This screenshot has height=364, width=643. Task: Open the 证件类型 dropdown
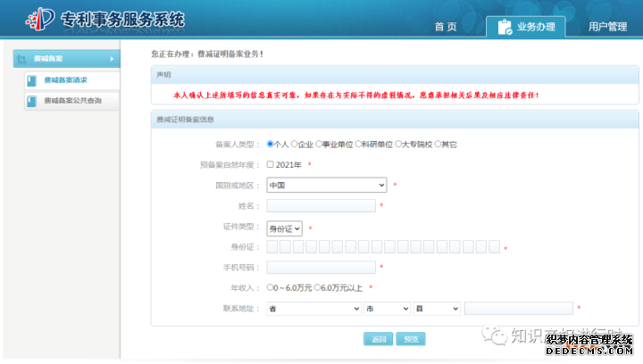(285, 228)
